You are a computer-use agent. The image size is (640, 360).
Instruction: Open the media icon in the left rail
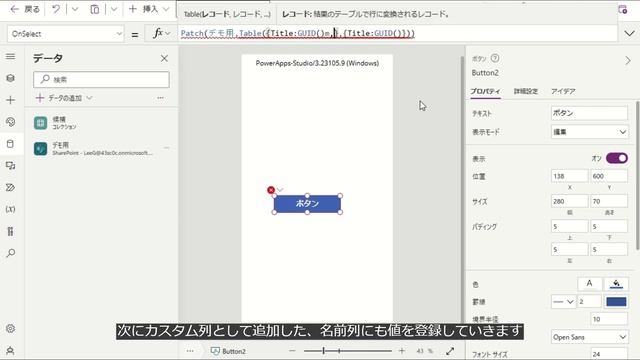point(11,166)
